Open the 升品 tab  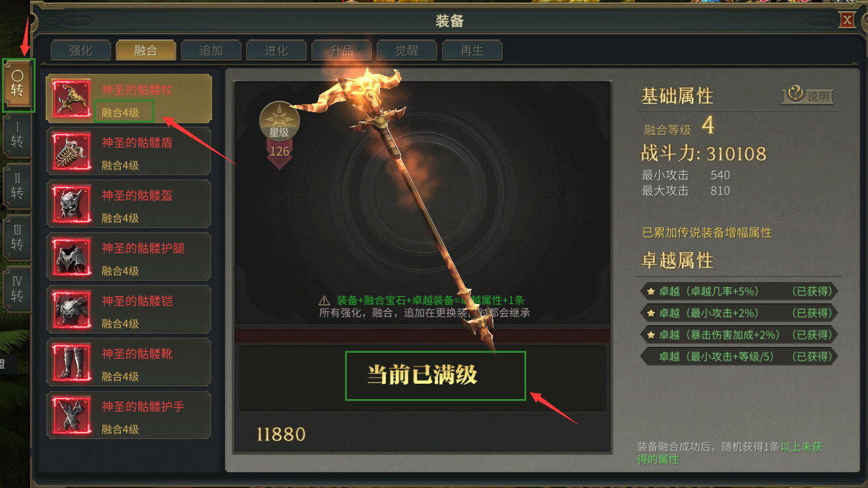pyautogui.click(x=342, y=51)
